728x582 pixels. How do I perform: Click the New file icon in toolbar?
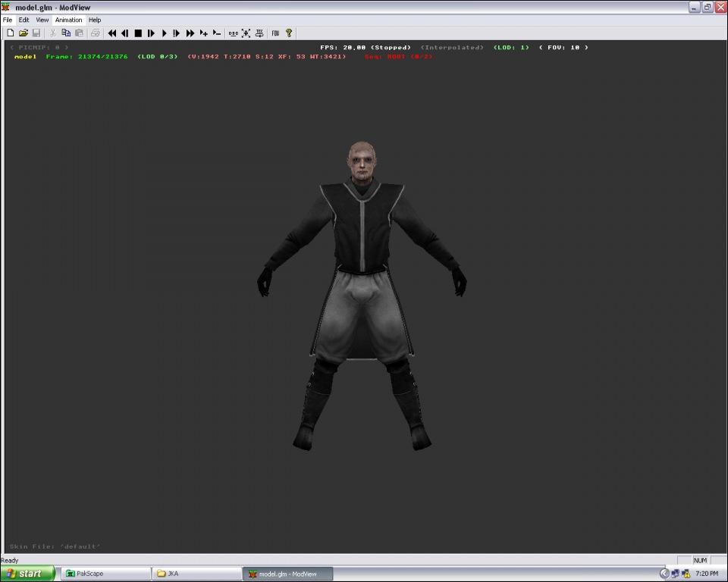click(x=11, y=33)
